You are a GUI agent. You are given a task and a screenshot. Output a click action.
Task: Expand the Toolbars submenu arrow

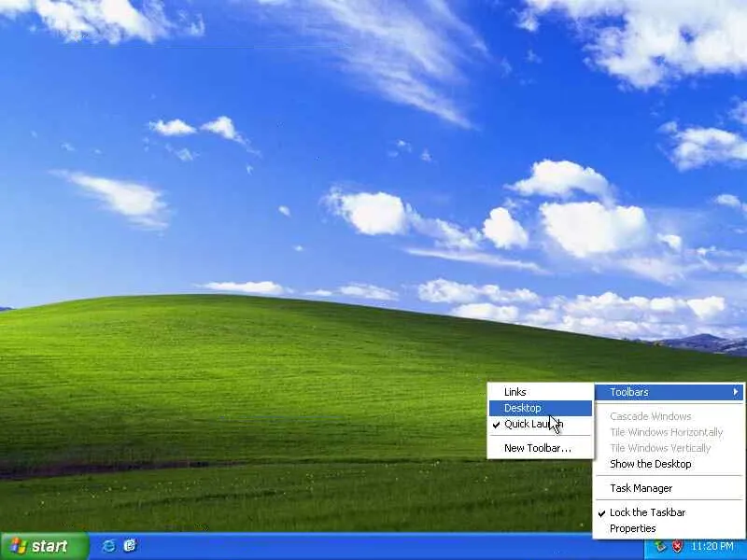point(736,392)
